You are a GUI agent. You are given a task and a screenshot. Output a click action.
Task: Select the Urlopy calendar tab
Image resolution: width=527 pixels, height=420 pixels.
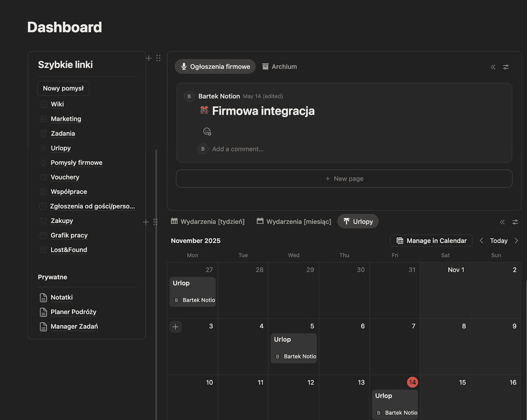pos(358,222)
